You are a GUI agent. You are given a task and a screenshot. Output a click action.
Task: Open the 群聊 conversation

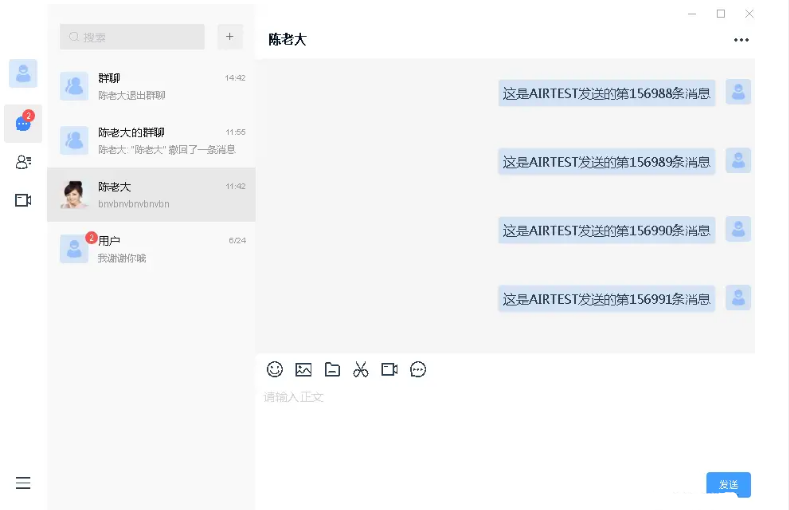pyautogui.click(x=151, y=86)
